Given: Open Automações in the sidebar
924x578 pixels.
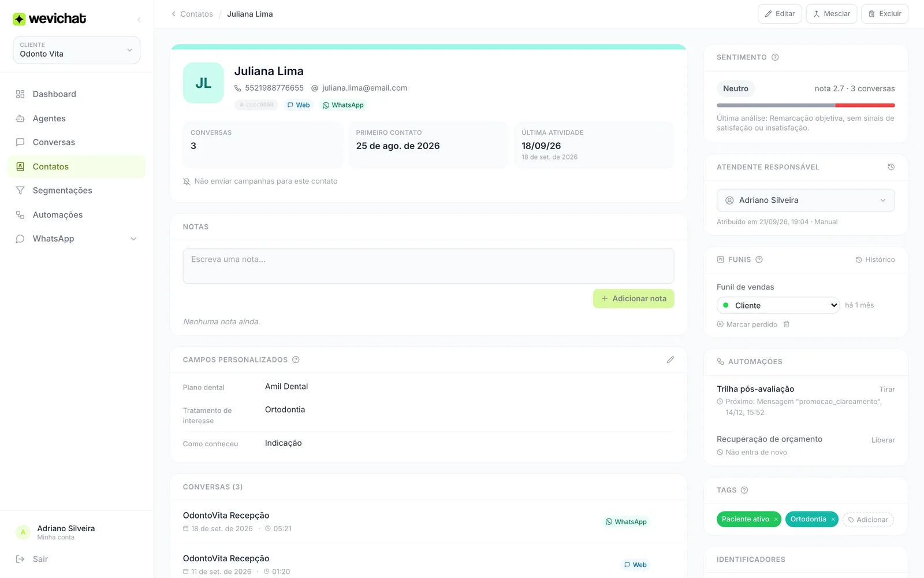Looking at the screenshot, I should click(76, 214).
